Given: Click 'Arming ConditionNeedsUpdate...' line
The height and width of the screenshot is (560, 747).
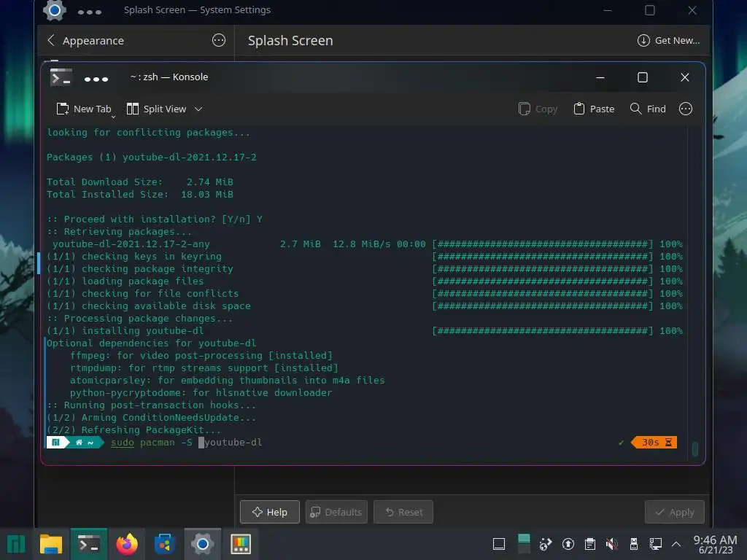Looking at the screenshot, I should pos(152,418).
